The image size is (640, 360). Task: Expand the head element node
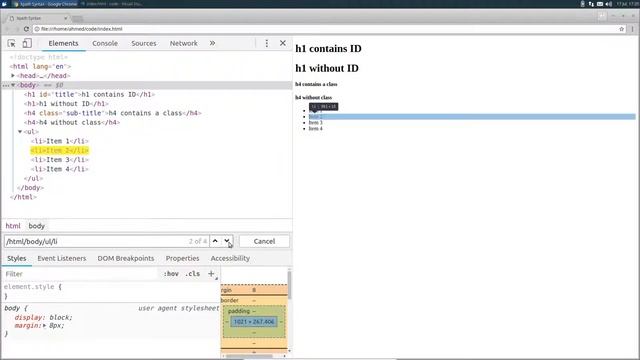tap(13, 76)
